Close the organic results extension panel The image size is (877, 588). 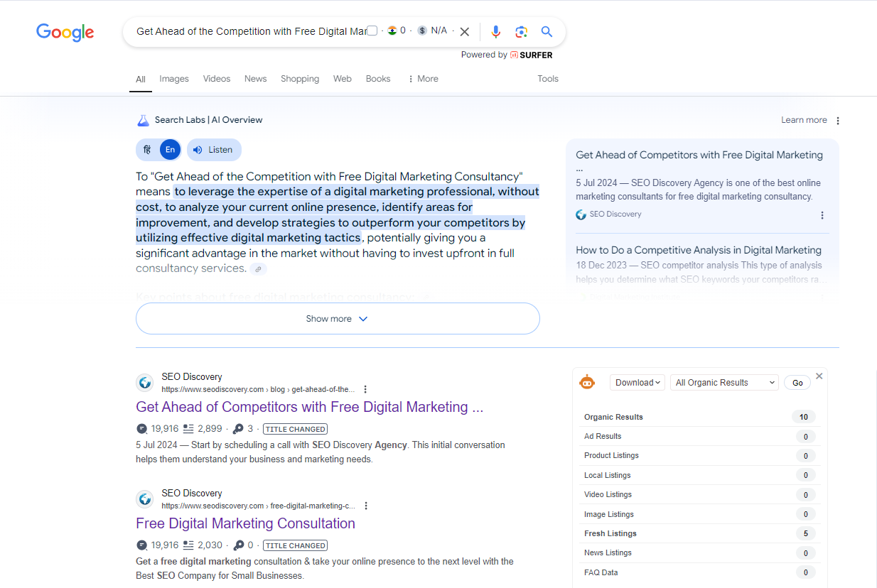(819, 376)
